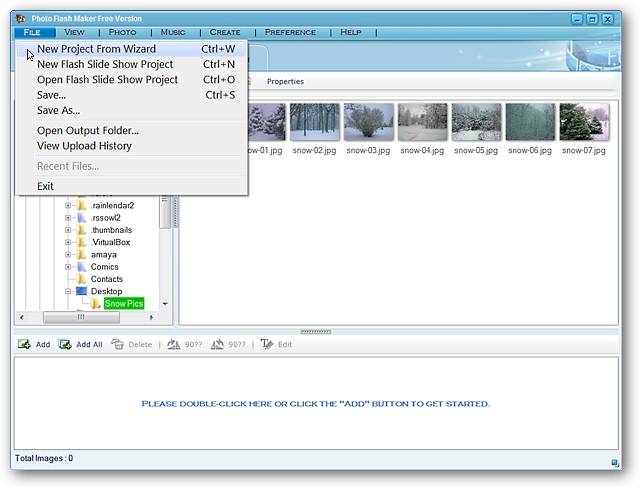The height and width of the screenshot is (488, 640).
Task: Click the Delete photo icon
Action: pos(118,344)
